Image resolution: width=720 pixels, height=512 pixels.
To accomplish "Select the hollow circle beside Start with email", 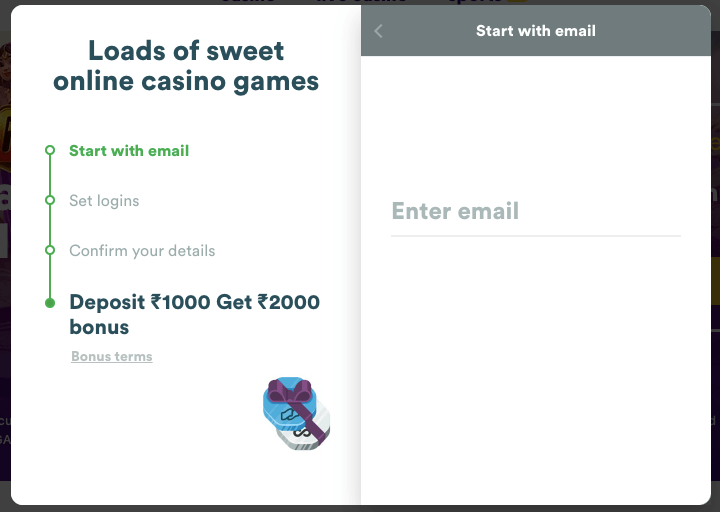I will coord(50,150).
